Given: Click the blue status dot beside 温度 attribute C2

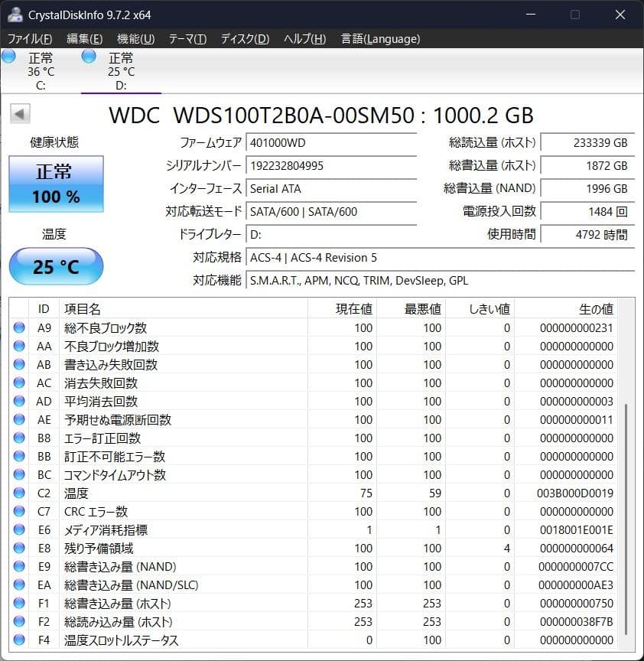Looking at the screenshot, I should click(x=19, y=493).
